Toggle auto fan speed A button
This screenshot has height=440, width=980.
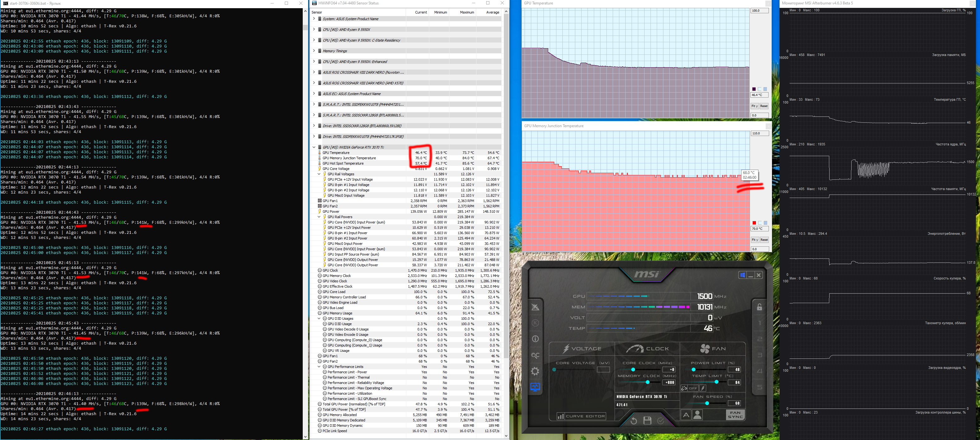pyautogui.click(x=685, y=415)
